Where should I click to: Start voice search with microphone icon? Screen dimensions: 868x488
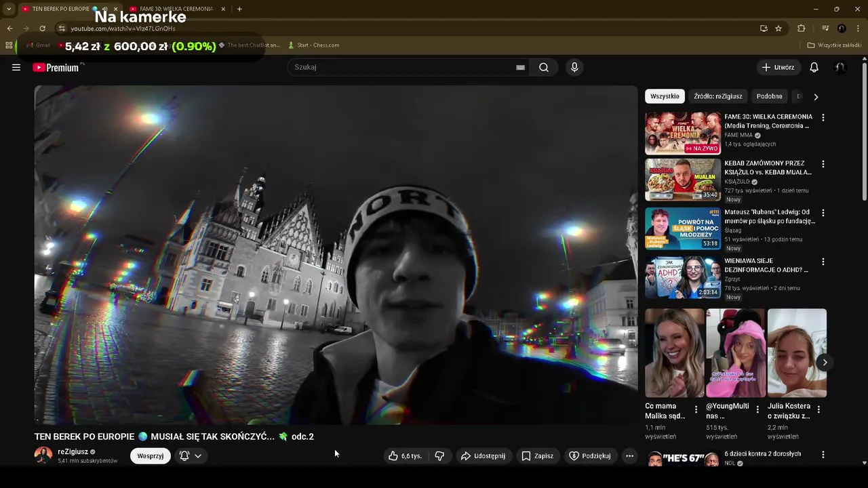574,67
